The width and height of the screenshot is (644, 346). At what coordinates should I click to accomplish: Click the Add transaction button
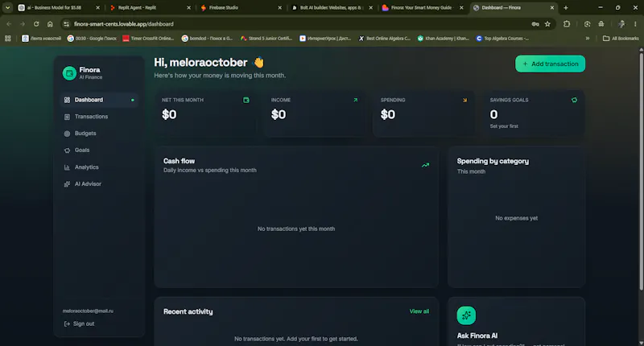[x=550, y=64]
